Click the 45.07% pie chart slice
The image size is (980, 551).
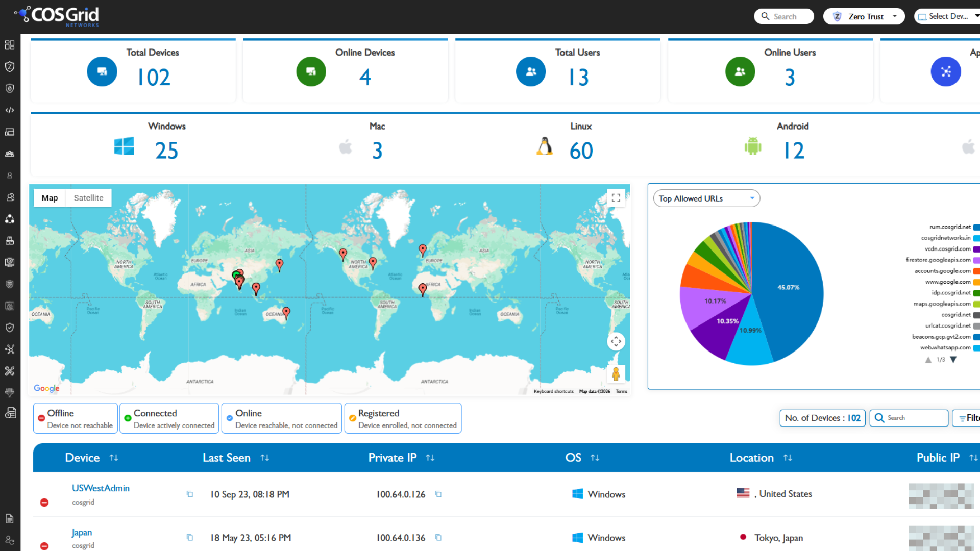click(x=789, y=287)
